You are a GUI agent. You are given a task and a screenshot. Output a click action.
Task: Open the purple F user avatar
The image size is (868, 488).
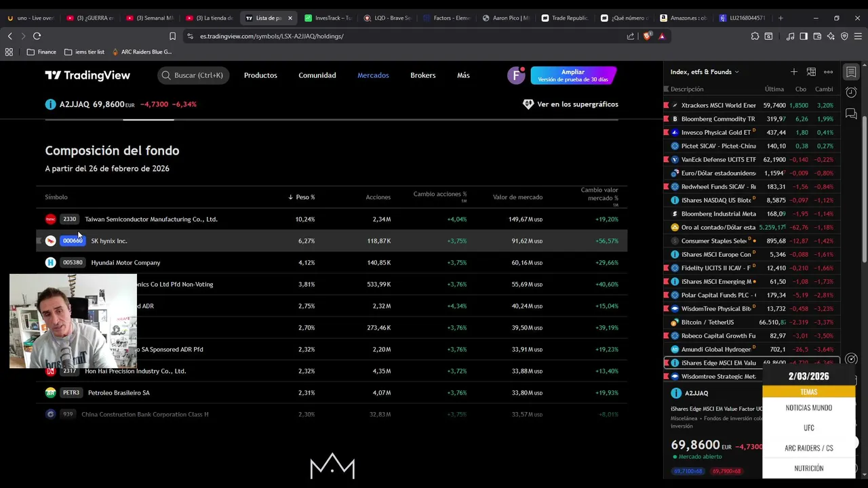516,75
